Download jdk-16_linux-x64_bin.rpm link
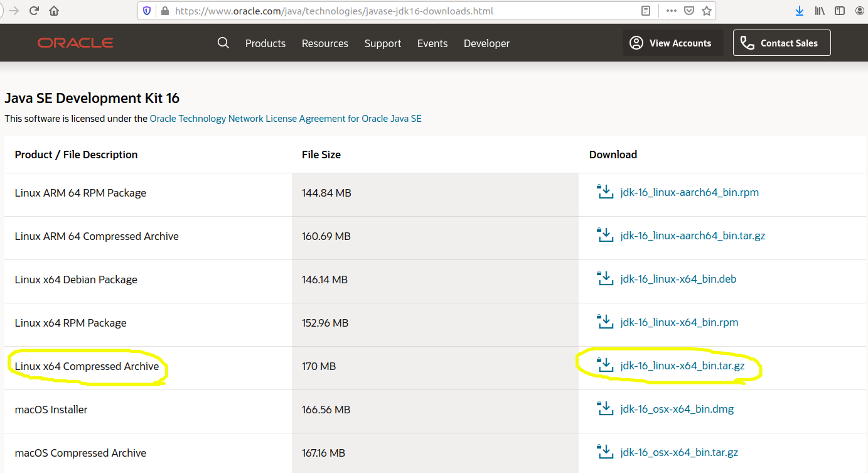This screenshot has height=473, width=868. (679, 322)
